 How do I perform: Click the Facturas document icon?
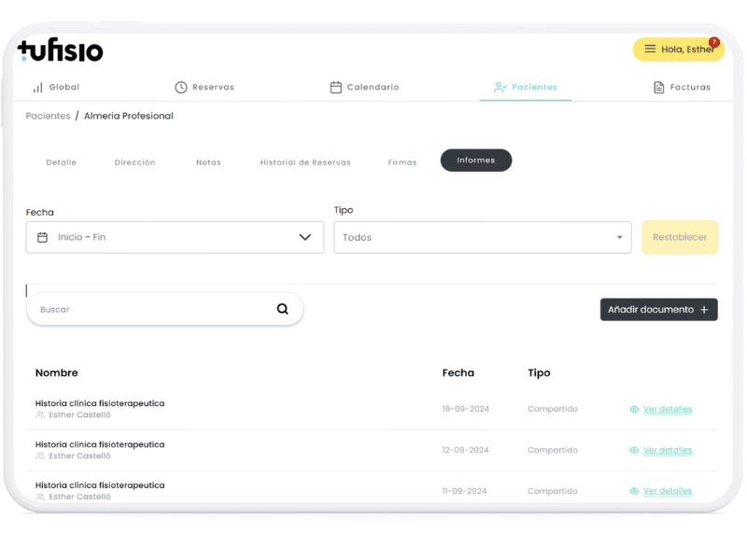pyautogui.click(x=659, y=87)
